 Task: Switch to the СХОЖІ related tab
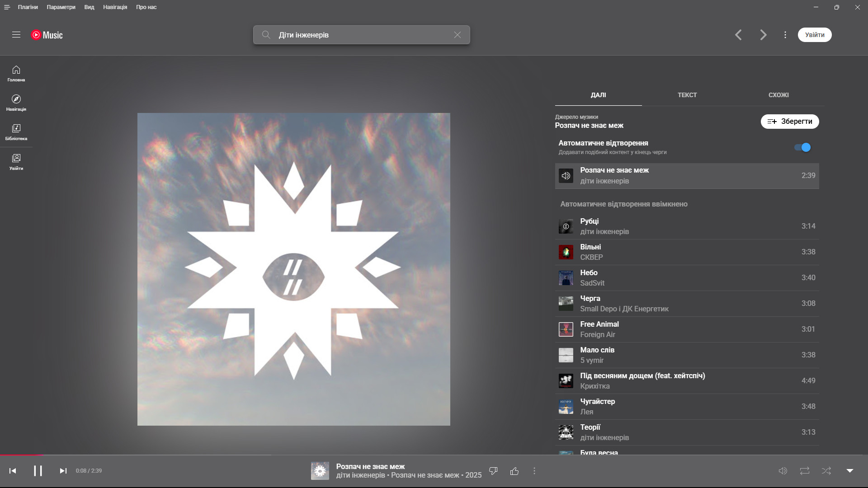(x=778, y=95)
